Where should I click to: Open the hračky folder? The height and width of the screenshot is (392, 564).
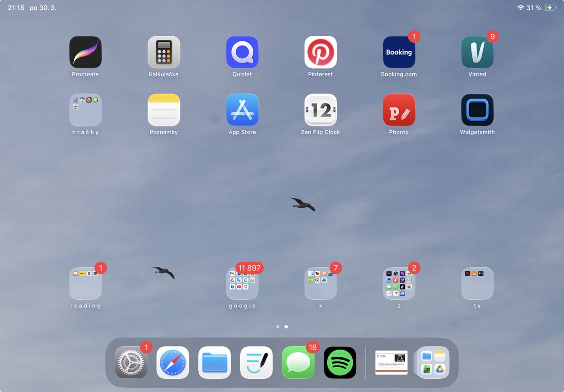86,110
